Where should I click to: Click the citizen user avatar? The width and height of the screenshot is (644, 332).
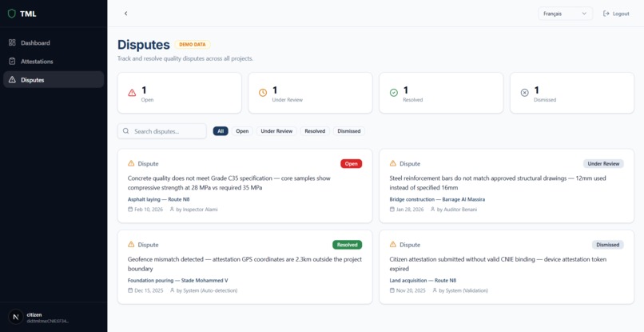click(x=16, y=317)
